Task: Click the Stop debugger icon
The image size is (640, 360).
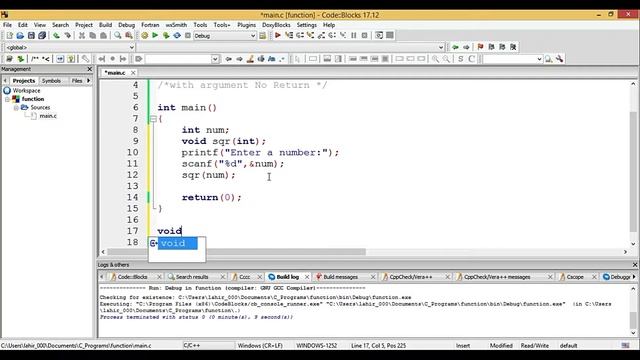Action: coord(364,36)
